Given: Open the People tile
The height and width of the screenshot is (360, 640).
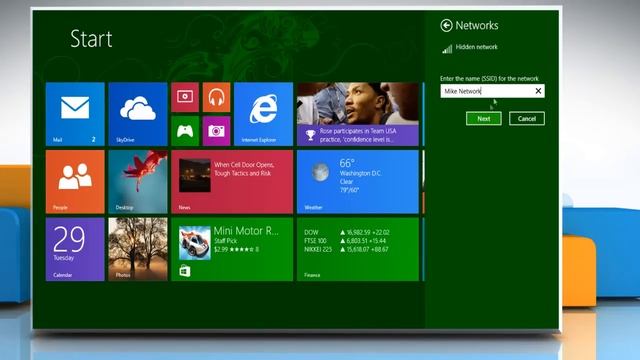Looking at the screenshot, I should point(75,182).
